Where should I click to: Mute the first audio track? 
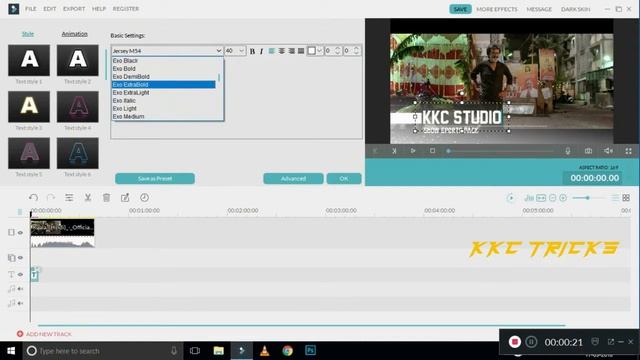pos(20,289)
